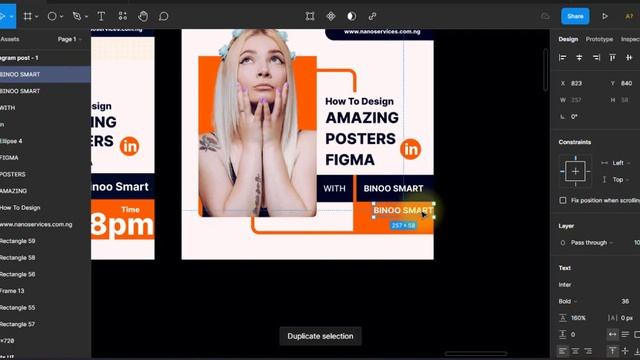The height and width of the screenshot is (360, 640).
Task: Click the Inter font family field
Action: pyautogui.click(x=565, y=284)
